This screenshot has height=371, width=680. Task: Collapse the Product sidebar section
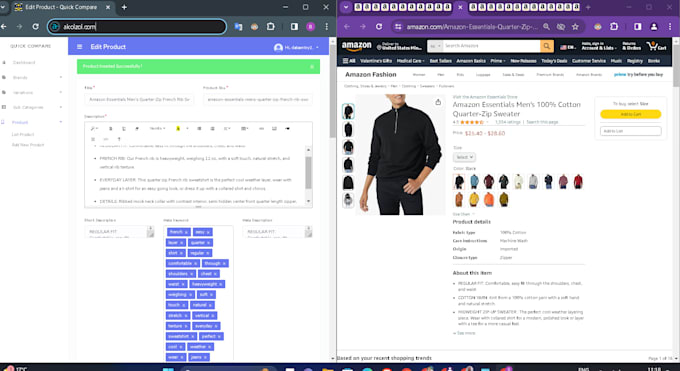61,122
